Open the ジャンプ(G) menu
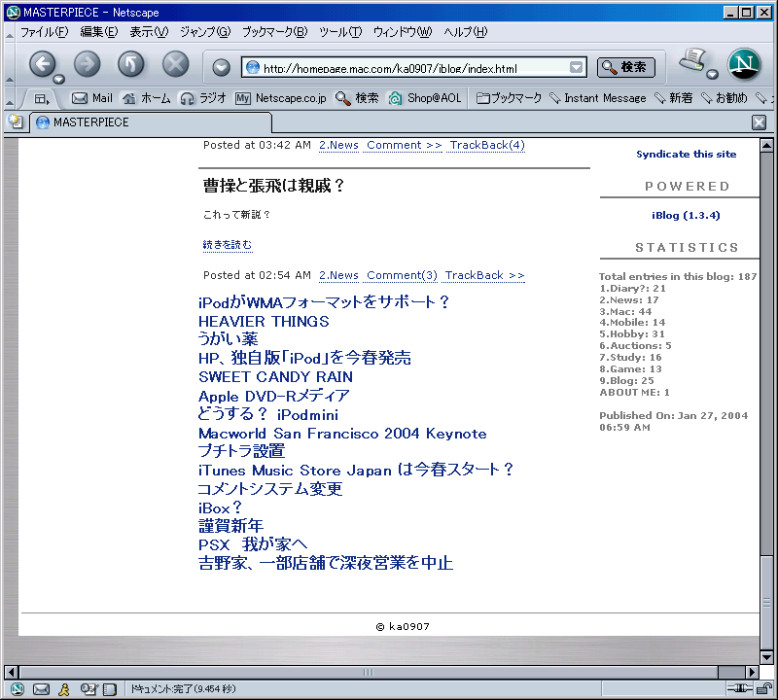Screen dimensions: 778x700 [x=205, y=32]
